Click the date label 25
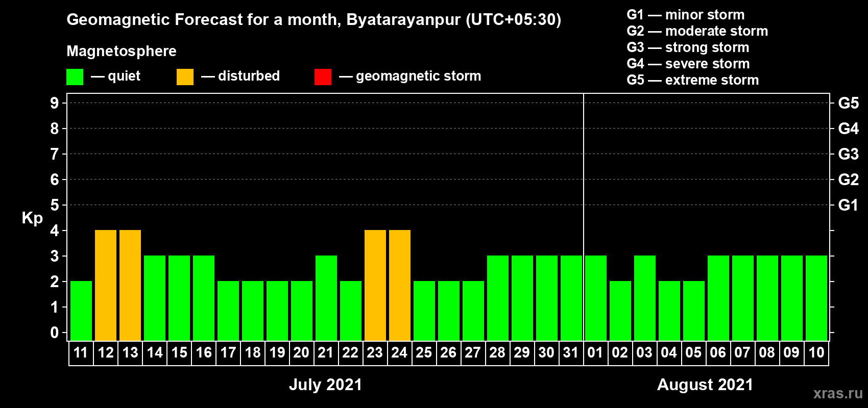 [424, 352]
